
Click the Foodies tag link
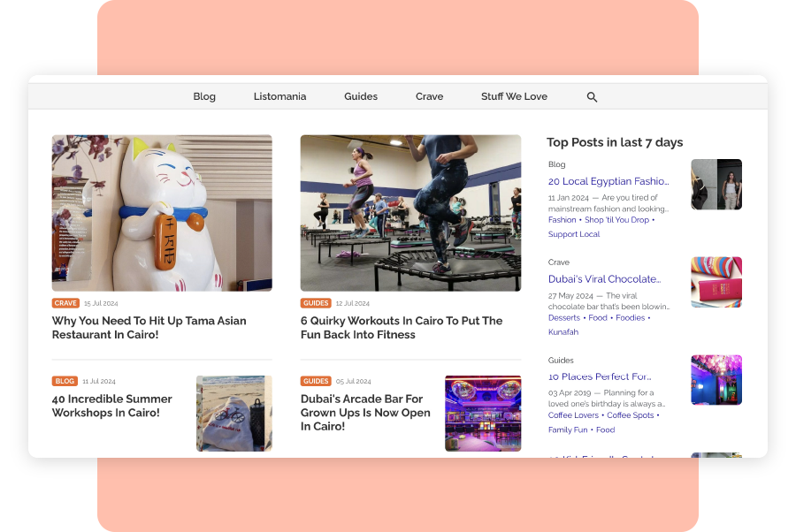coord(630,317)
